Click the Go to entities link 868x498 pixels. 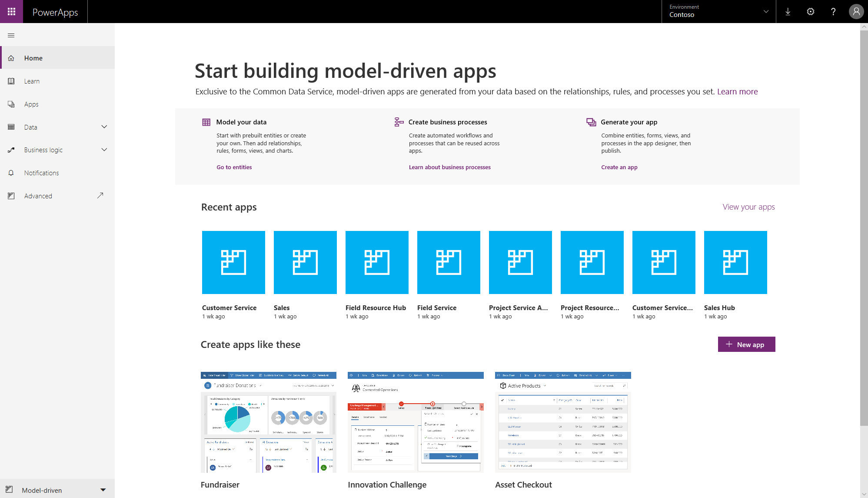[234, 167]
